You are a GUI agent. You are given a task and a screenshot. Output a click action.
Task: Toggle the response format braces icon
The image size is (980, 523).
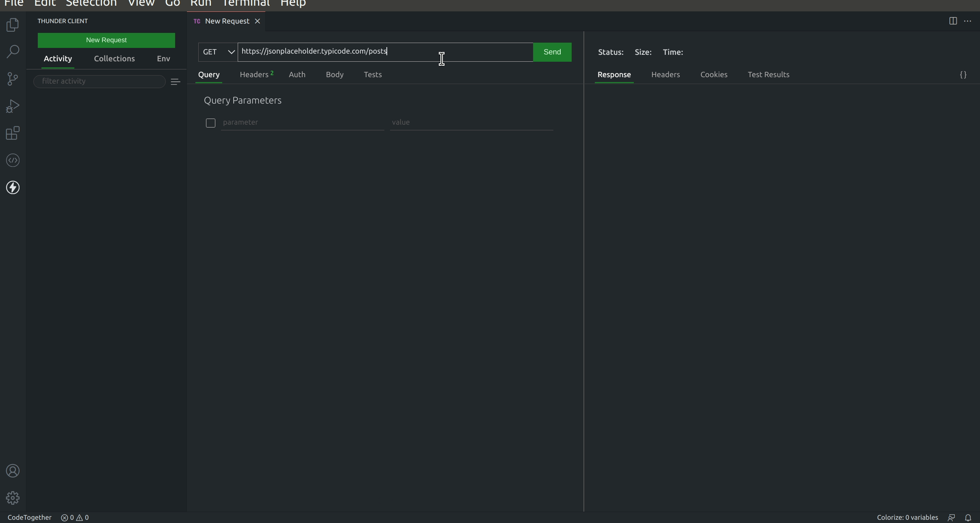pyautogui.click(x=963, y=75)
